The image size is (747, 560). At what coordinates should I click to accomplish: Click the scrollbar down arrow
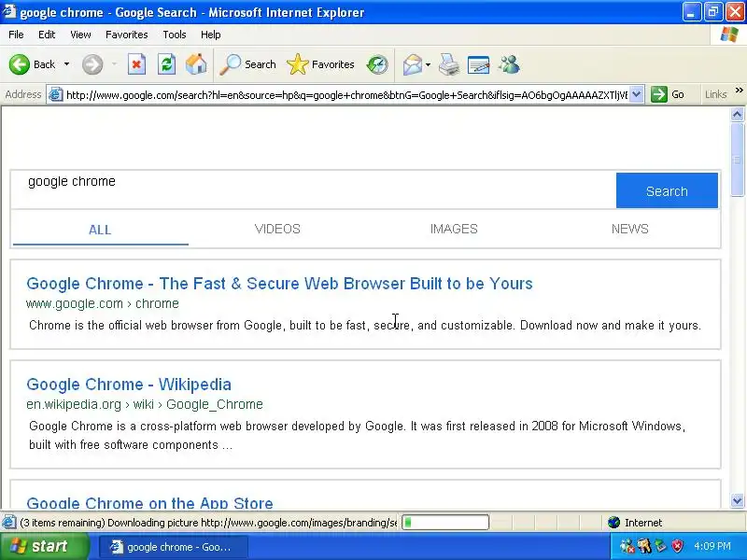coord(737,500)
